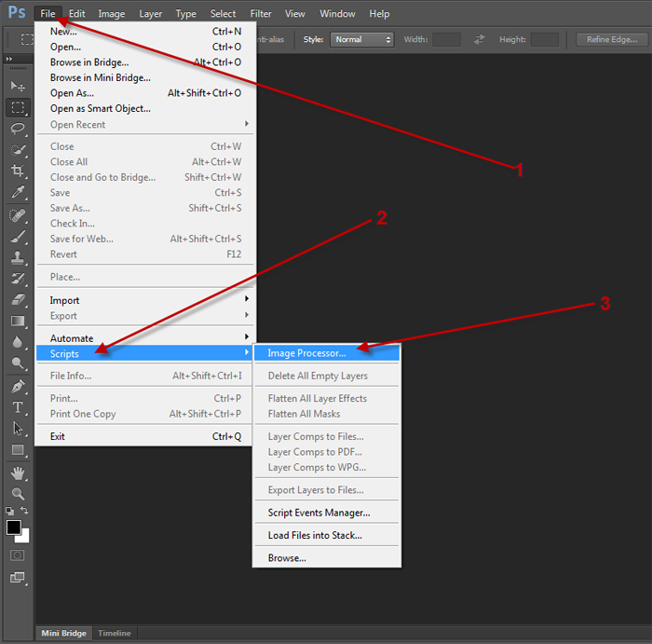Select the Rectangle shape tool
652x644 pixels.
coord(18,450)
